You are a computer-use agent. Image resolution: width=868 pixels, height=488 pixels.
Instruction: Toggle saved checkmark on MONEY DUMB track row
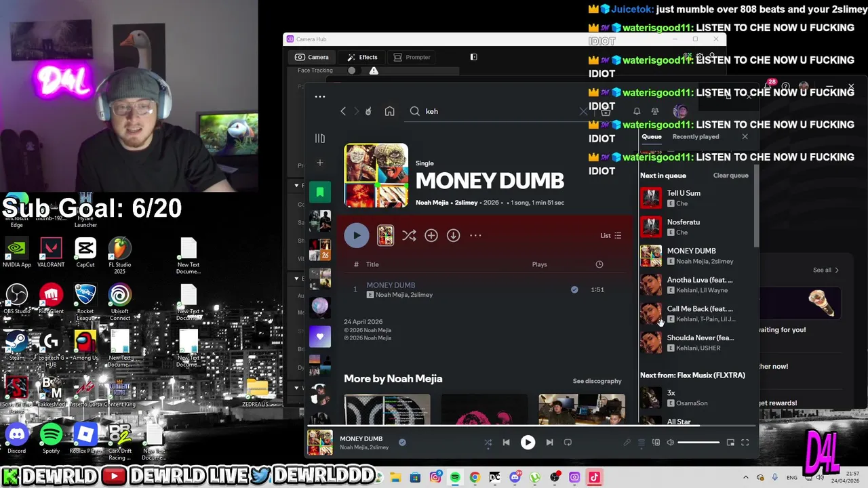click(x=574, y=289)
